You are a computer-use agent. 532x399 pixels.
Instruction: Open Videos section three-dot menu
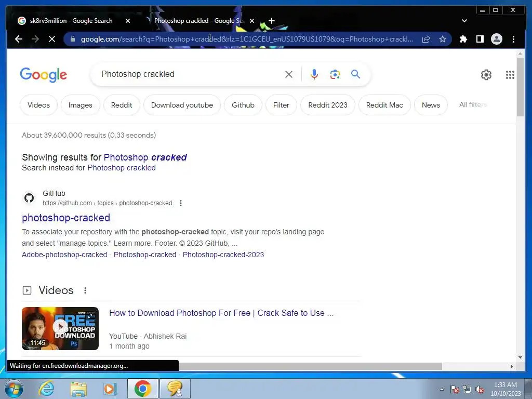tap(85, 290)
